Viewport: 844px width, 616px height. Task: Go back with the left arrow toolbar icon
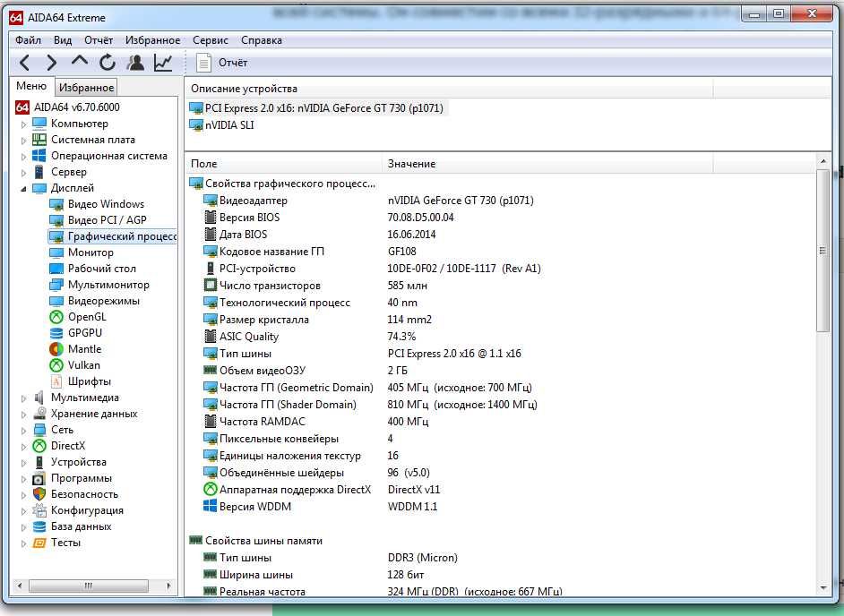24,63
